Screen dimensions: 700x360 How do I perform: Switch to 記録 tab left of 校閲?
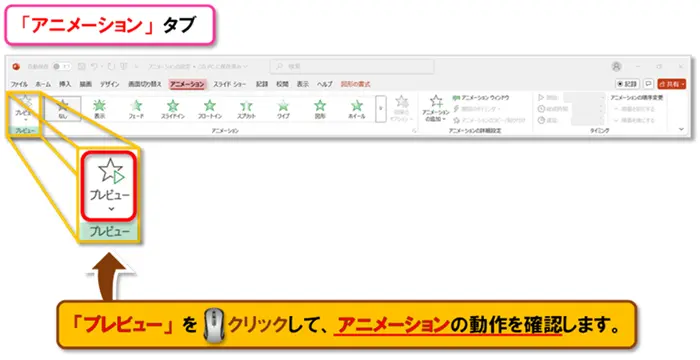point(262,84)
